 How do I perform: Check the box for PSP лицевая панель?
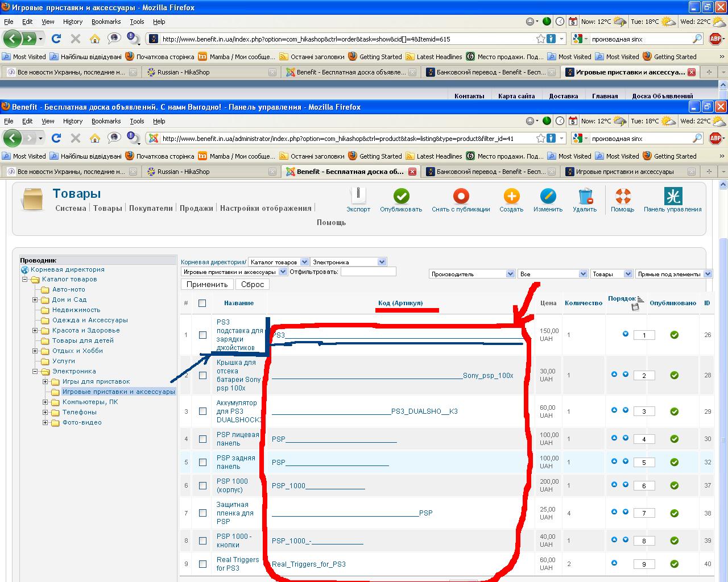click(x=202, y=439)
